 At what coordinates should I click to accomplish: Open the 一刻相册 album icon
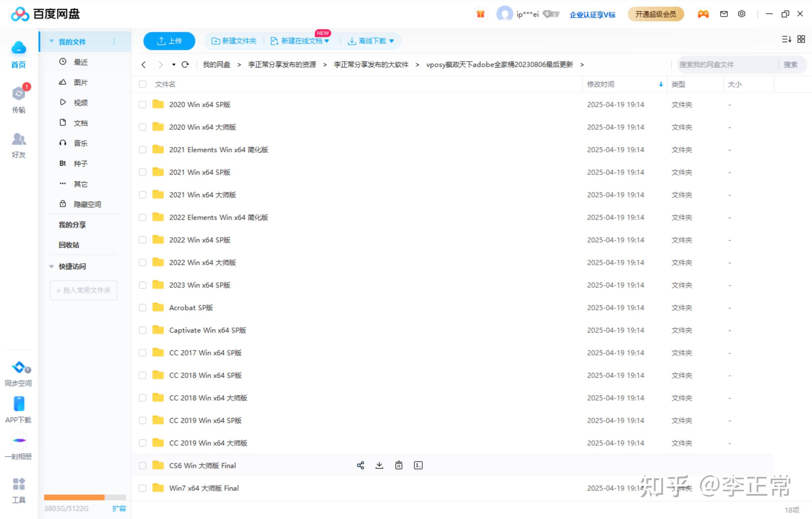pyautogui.click(x=19, y=440)
